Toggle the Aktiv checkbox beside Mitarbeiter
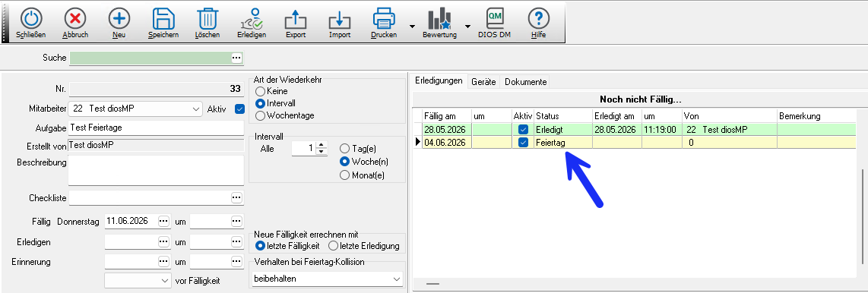Image resolution: width=868 pixels, height=293 pixels. tap(239, 109)
